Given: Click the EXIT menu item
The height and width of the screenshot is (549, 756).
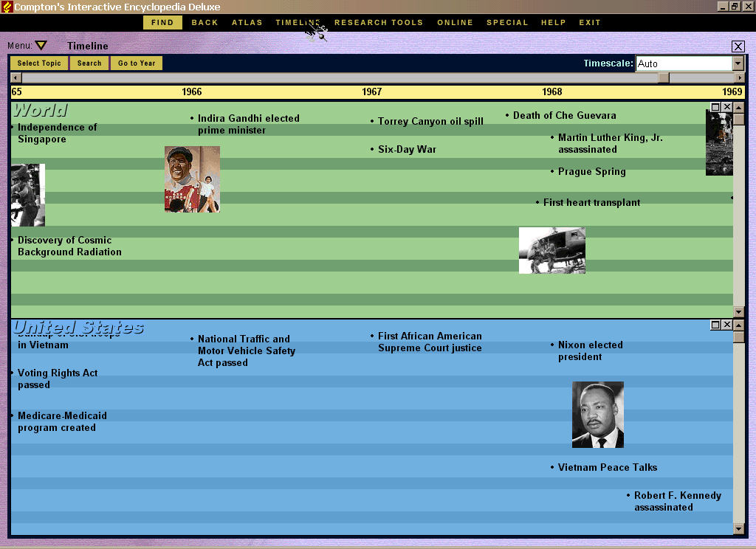Looking at the screenshot, I should tap(589, 22).
